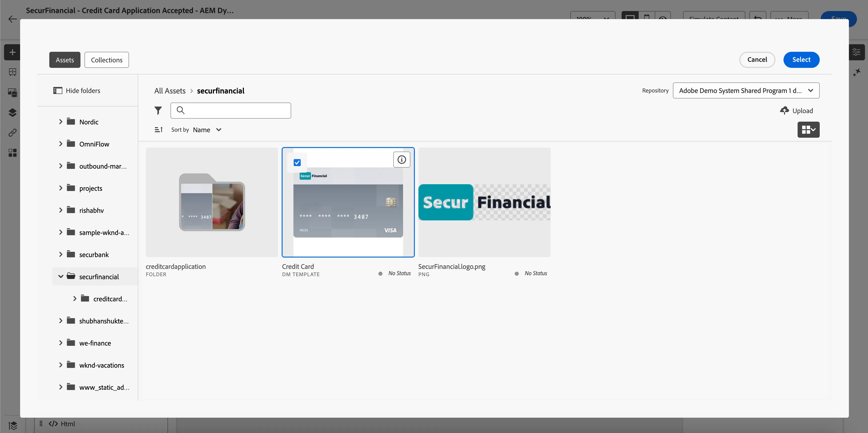The width and height of the screenshot is (868, 433).
Task: Open the layers stack icon in left rail
Action: [x=13, y=112]
